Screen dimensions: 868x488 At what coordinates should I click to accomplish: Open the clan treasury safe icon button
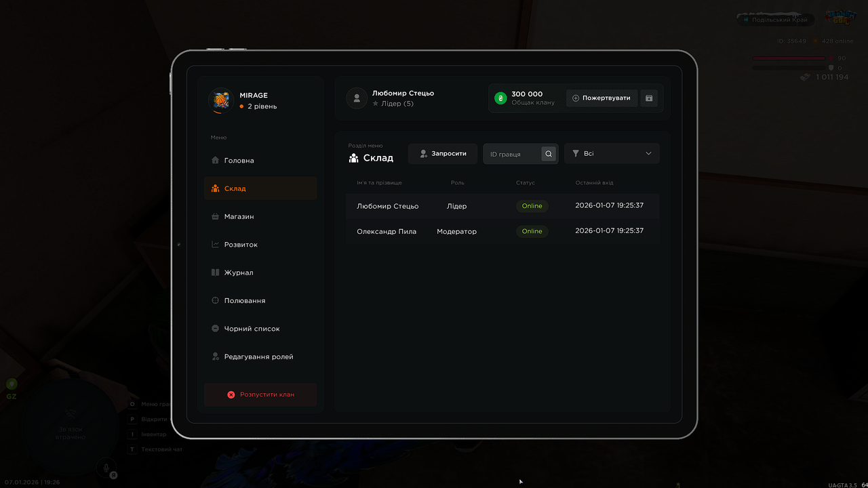(649, 98)
